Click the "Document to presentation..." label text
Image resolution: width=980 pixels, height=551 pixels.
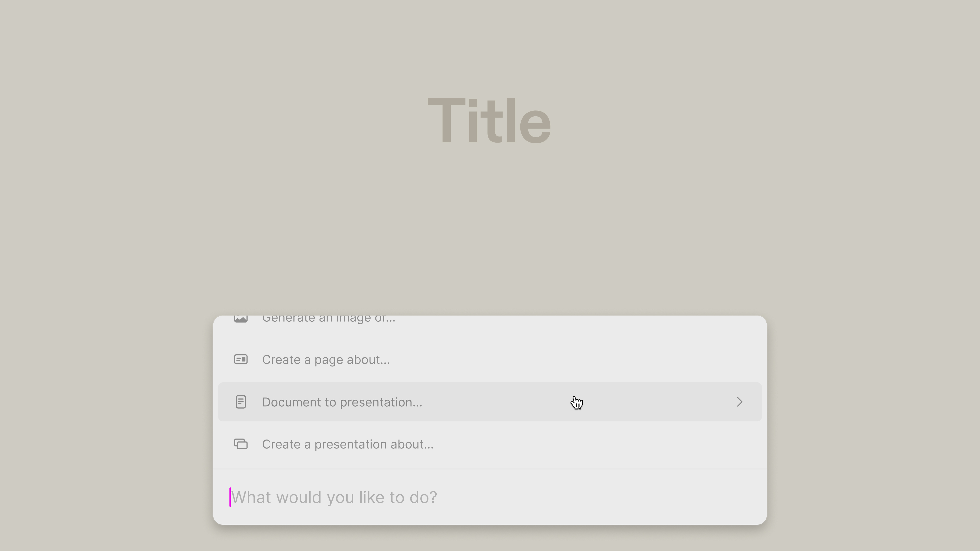(342, 402)
